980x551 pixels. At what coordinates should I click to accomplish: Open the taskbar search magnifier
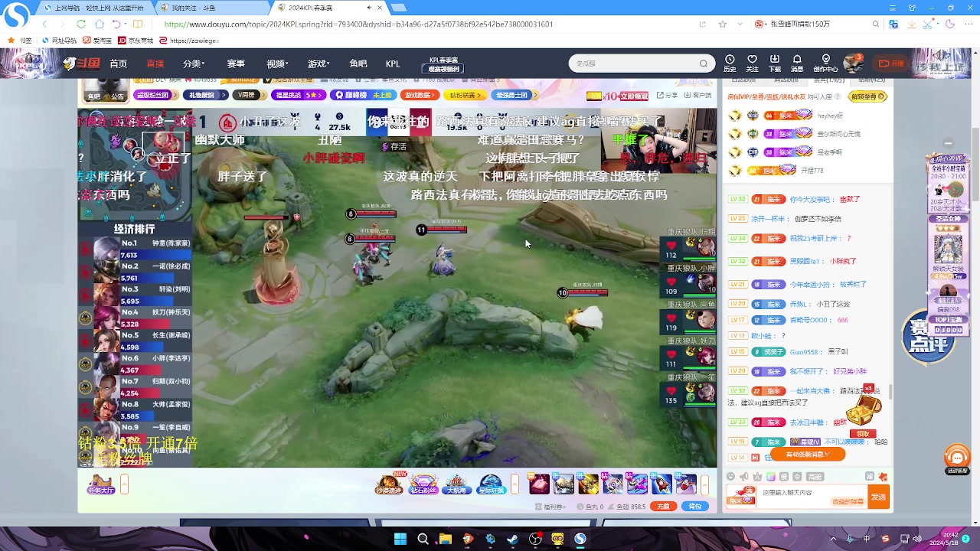[423, 539]
